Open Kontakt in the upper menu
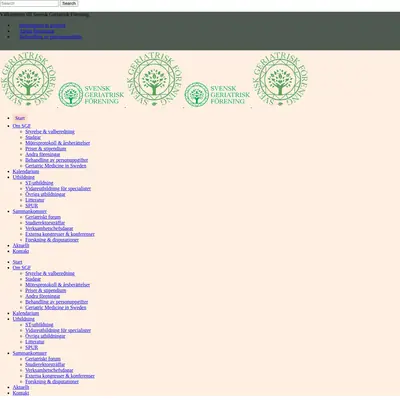400x400 pixels. coord(21,251)
